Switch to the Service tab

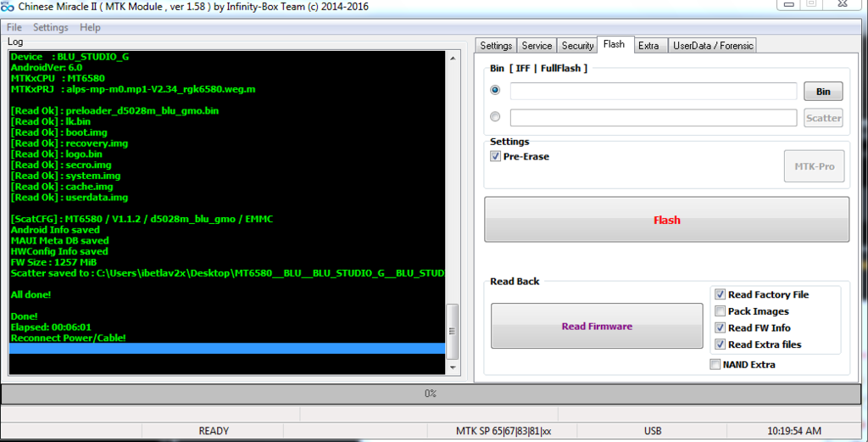[537, 46]
